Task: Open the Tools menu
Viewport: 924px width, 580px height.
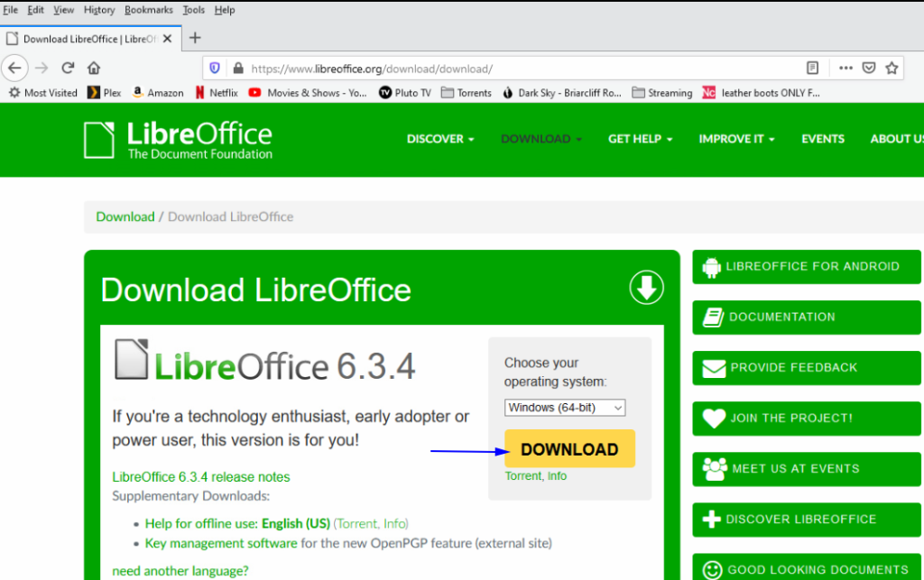Action: [x=193, y=10]
